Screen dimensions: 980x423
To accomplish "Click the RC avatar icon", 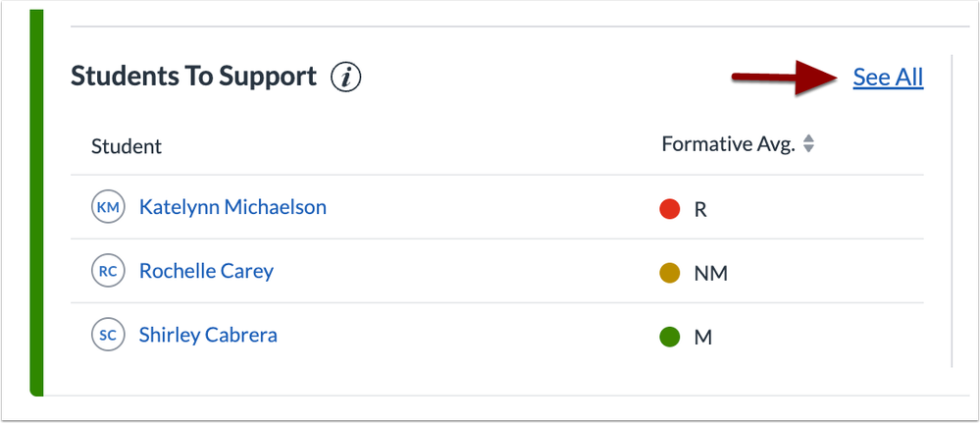I will 108,271.
